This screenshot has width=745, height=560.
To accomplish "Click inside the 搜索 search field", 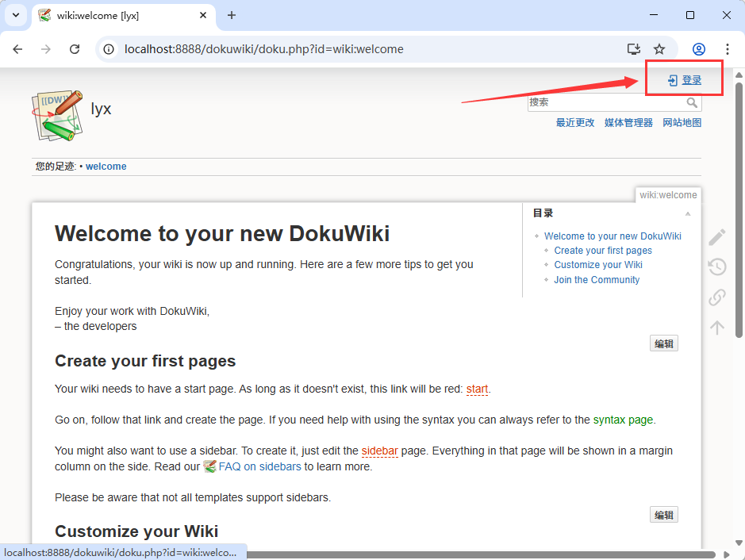I will click(603, 102).
